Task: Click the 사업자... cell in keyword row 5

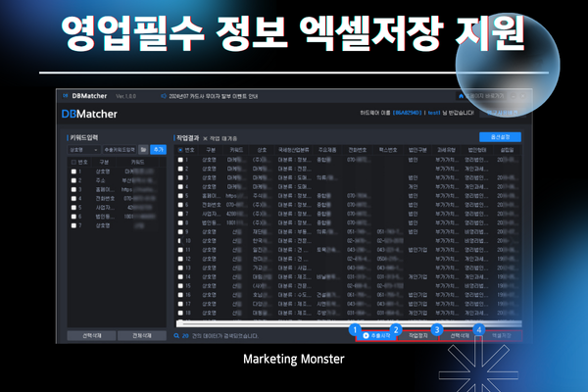Action: click(105, 208)
